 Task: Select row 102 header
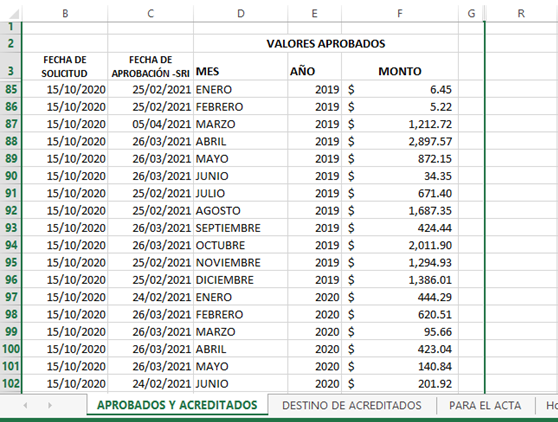[x=11, y=384]
